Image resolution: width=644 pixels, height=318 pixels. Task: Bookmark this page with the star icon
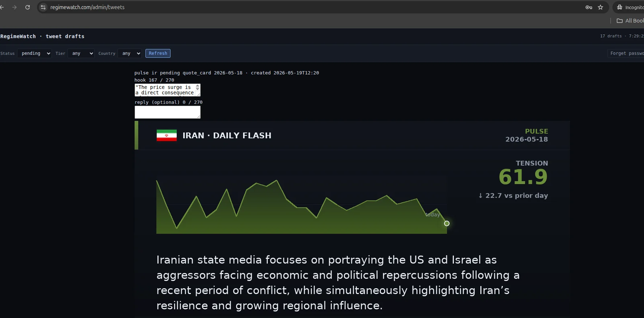(x=600, y=7)
